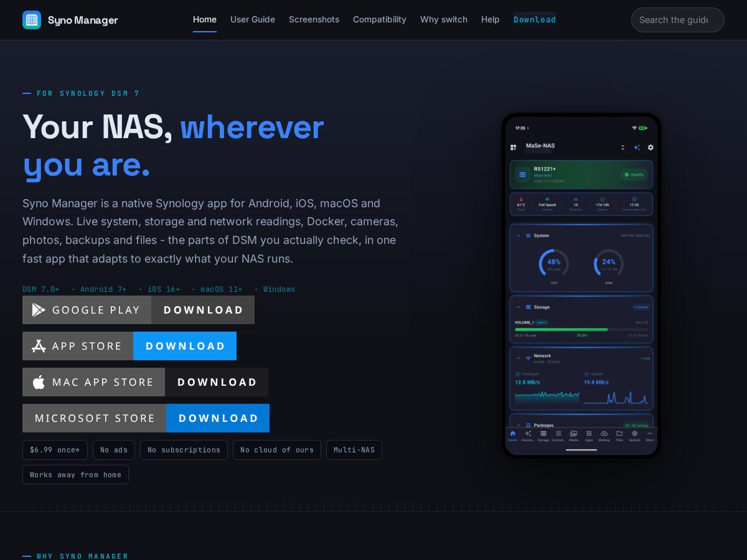Tap the collapse-all arrows icon in phone header
This screenshot has height=560, width=747.
[x=623, y=147]
